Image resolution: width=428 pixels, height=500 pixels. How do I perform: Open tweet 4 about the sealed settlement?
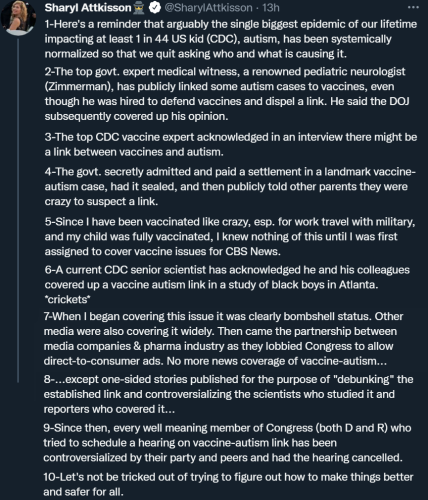pos(230,186)
